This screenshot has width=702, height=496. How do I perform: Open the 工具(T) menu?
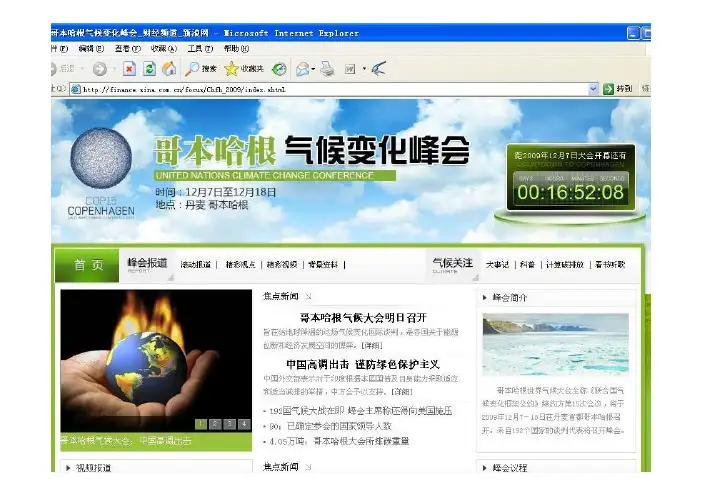pyautogui.click(x=199, y=49)
